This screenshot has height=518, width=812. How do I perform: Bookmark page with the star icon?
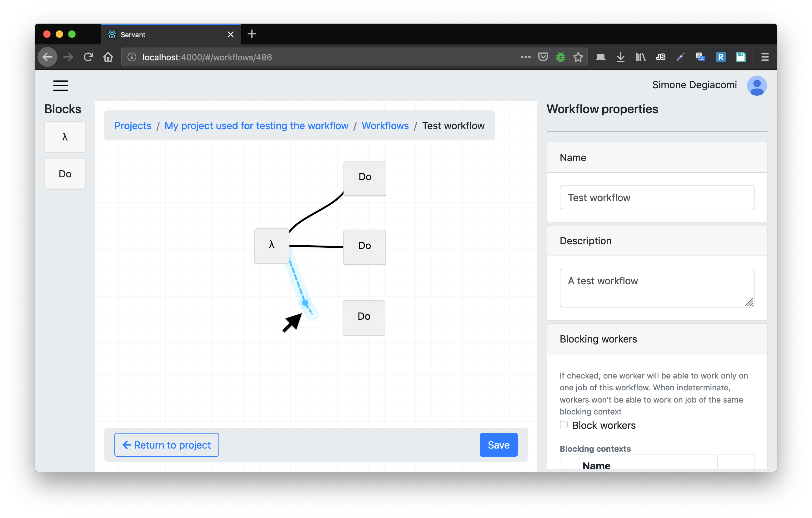pyautogui.click(x=578, y=57)
